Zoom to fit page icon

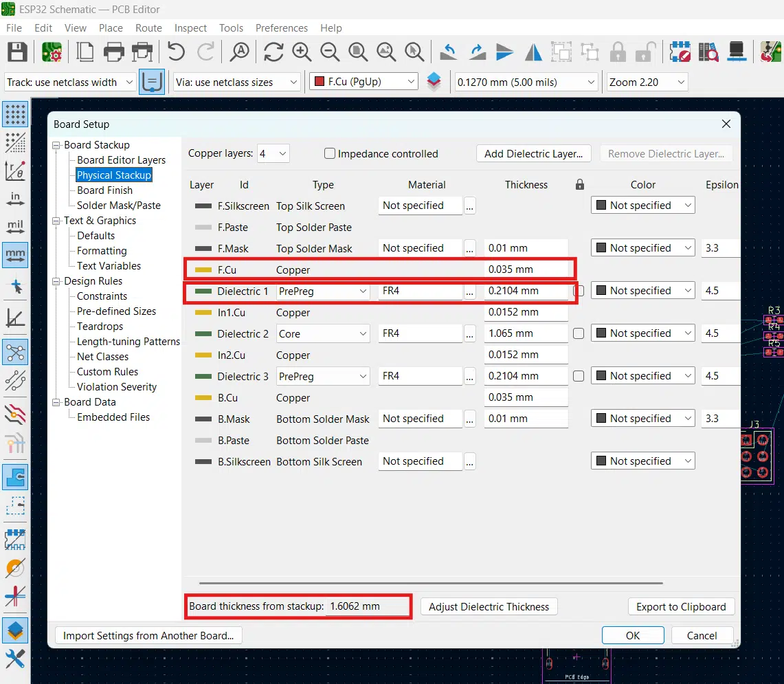click(358, 52)
